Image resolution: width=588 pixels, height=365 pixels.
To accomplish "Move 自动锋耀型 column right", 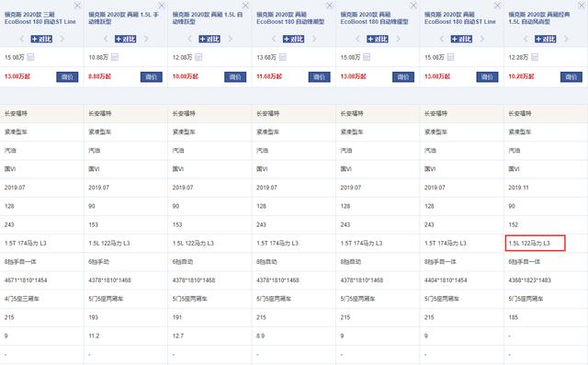I will tap(398, 39).
